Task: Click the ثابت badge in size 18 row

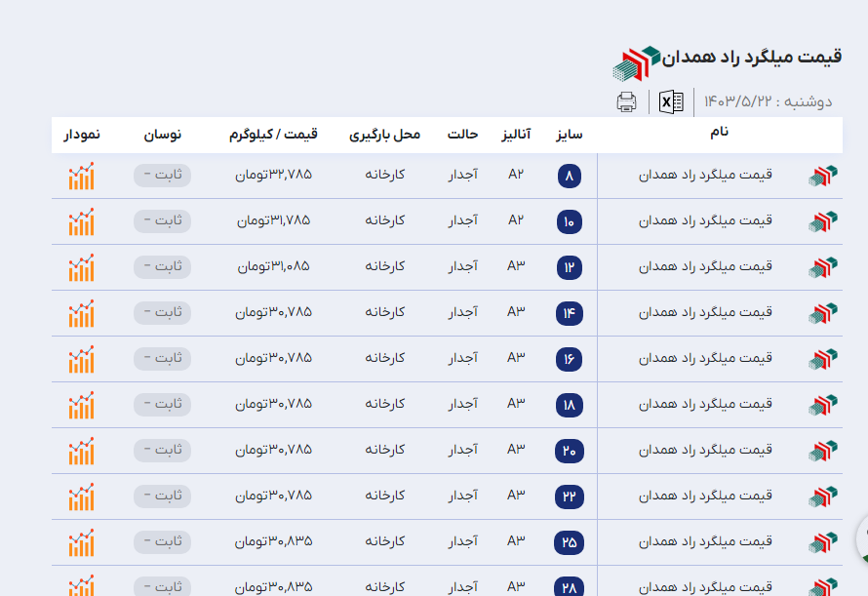Action: [162, 404]
